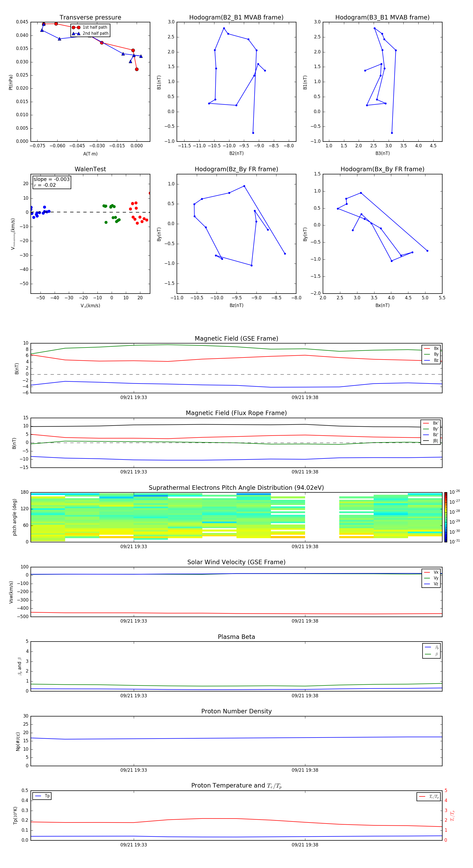Image resolution: width=473 pixels, height=868 pixels.
Task: Click the red 'Te/Tp' right axis label
Action: [x=453, y=815]
